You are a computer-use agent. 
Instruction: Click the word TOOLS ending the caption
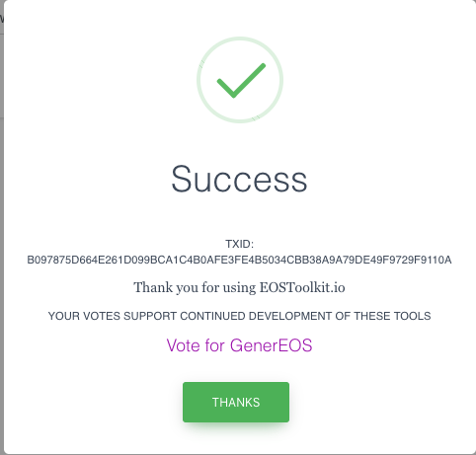(412, 316)
